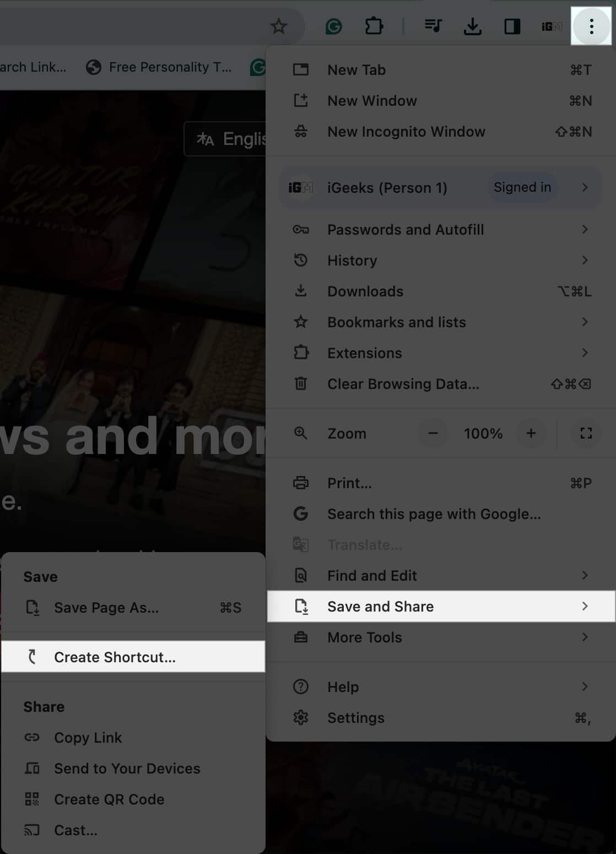Viewport: 616px width, 854px height.
Task: Click the bookmark labeled "arch Link..."
Action: pos(33,67)
